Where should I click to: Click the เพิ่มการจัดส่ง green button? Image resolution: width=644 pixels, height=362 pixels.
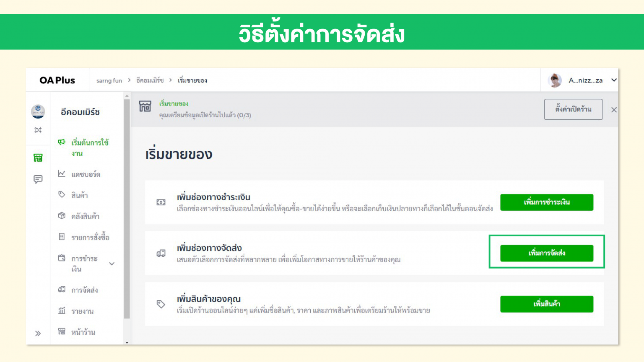(546, 253)
